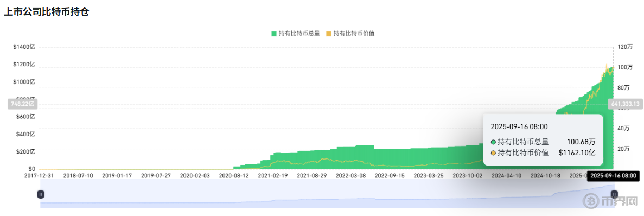Toggle the green 持有比特币总量 legend series

pos(295,34)
